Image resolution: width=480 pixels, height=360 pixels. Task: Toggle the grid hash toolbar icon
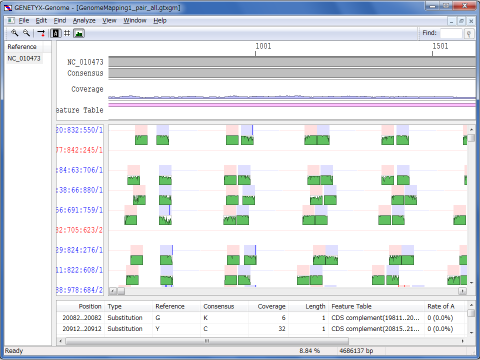[x=67, y=33]
